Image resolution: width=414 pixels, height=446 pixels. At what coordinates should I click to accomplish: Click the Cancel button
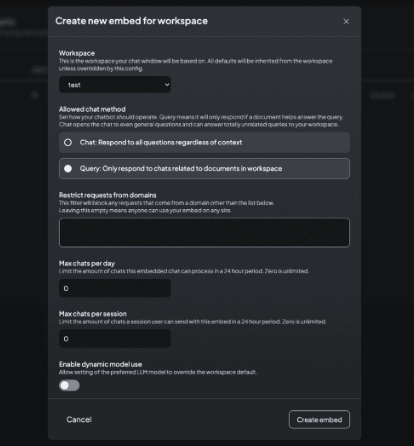(x=79, y=419)
